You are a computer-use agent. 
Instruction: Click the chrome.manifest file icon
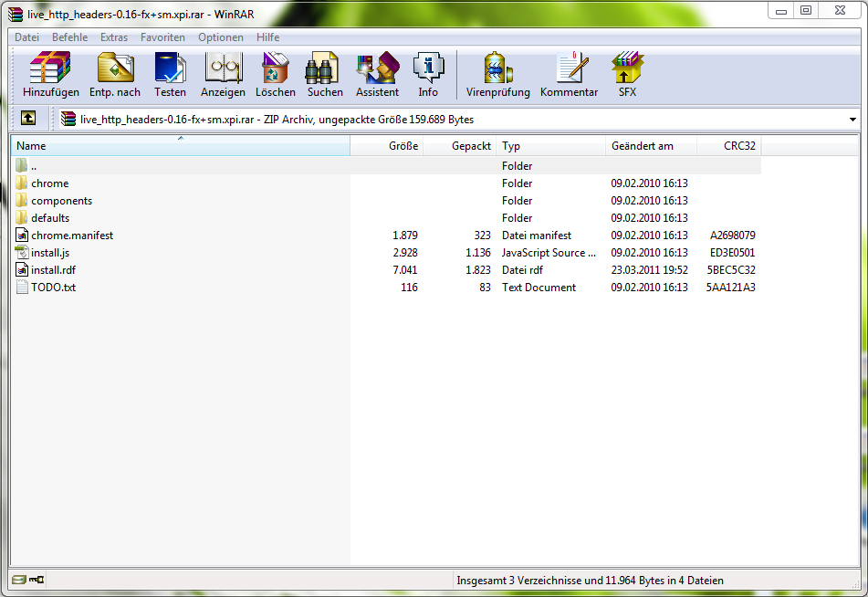click(22, 235)
